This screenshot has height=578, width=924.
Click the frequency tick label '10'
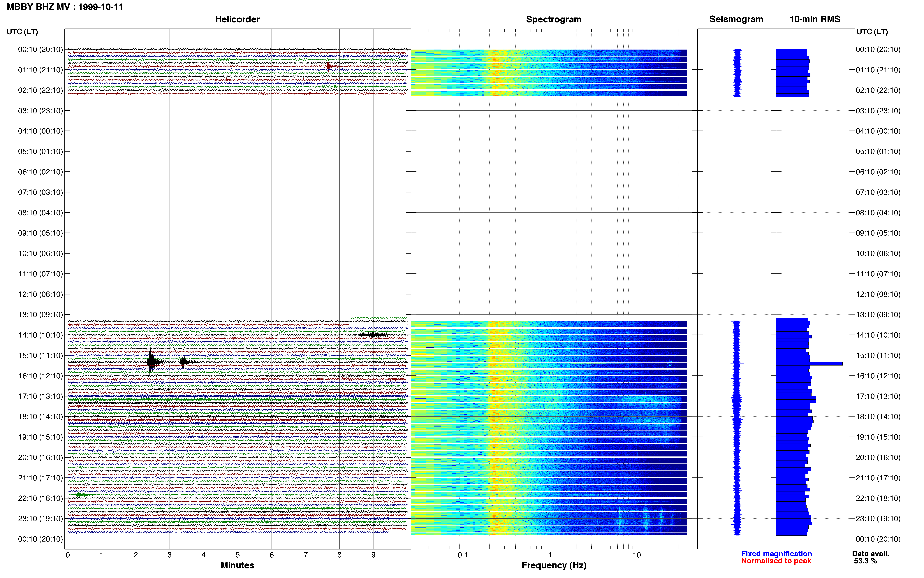(x=636, y=555)
